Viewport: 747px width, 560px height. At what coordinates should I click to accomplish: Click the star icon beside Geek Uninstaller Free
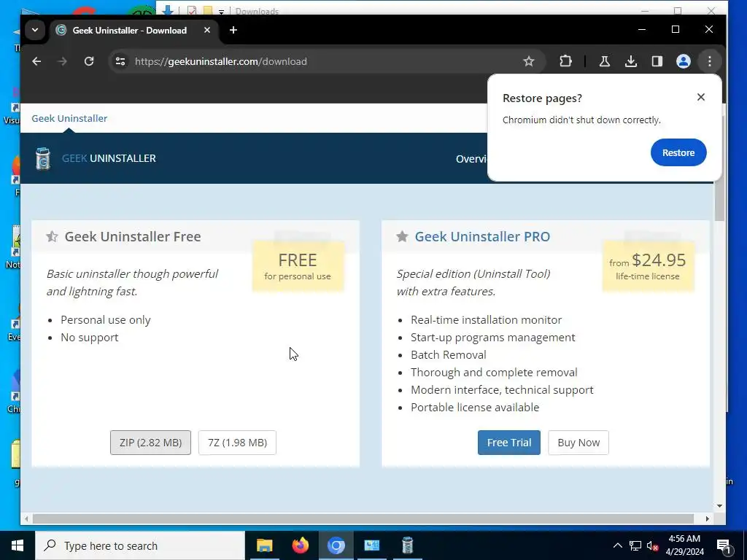click(x=52, y=236)
